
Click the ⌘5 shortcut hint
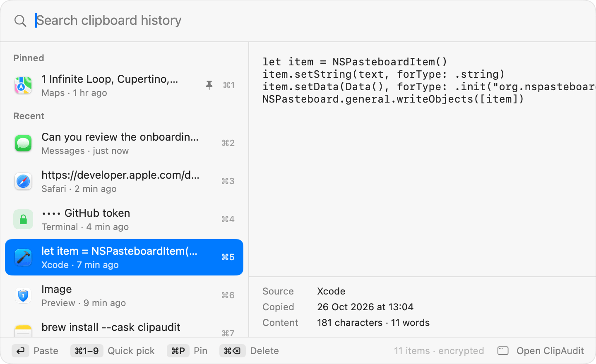228,257
